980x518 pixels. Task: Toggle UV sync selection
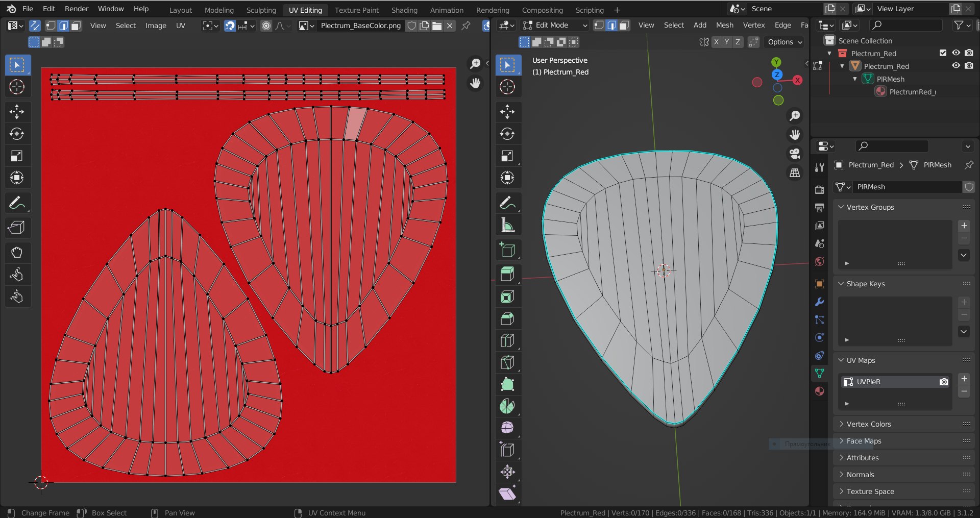pyautogui.click(x=35, y=26)
